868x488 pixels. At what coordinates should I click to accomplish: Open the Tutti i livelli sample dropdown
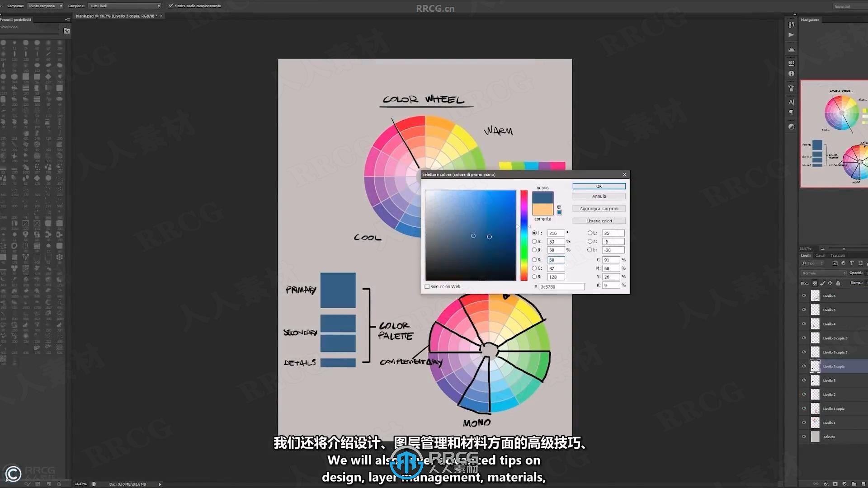click(x=124, y=6)
